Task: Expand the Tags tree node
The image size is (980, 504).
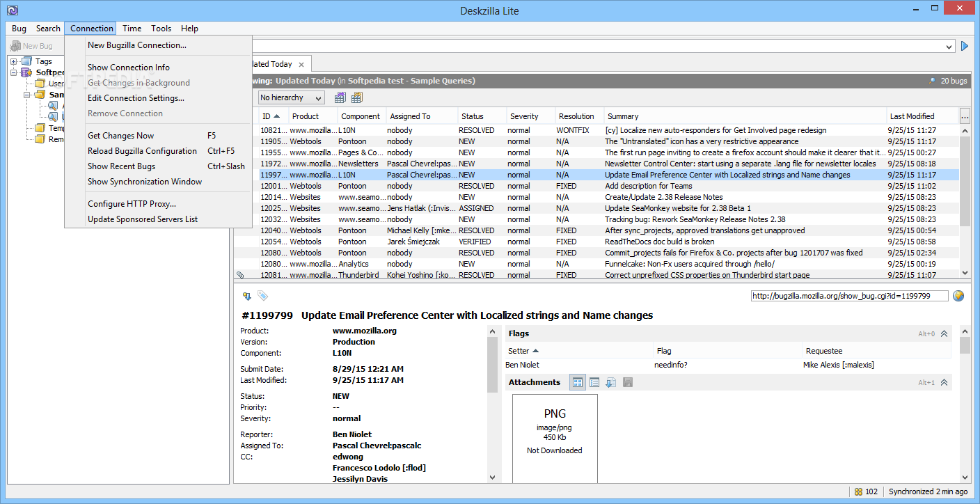Action: pos(13,61)
